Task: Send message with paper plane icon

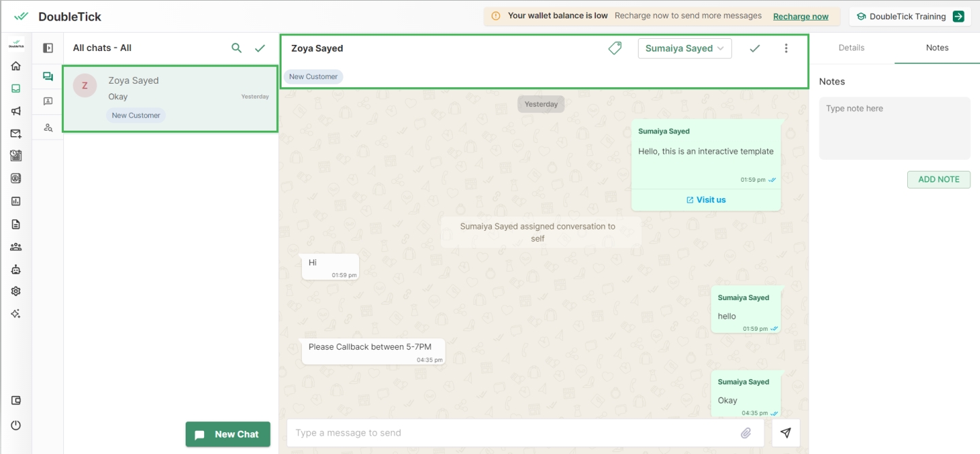Action: (785, 433)
